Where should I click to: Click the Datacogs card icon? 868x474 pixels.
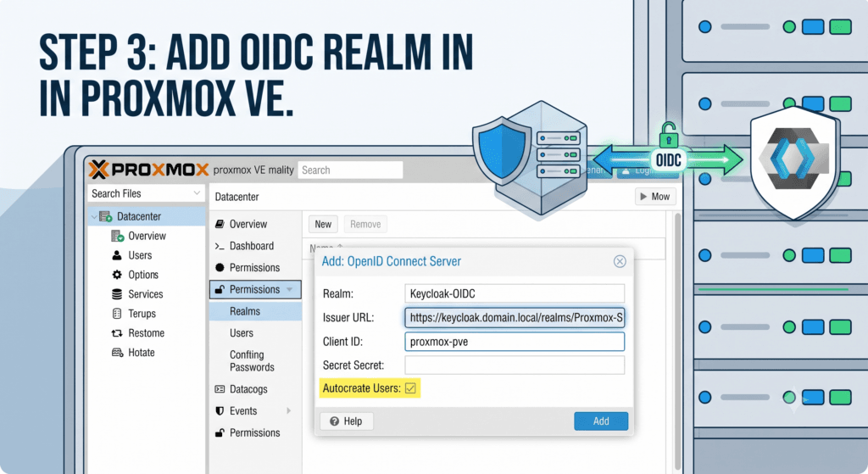[x=220, y=389]
